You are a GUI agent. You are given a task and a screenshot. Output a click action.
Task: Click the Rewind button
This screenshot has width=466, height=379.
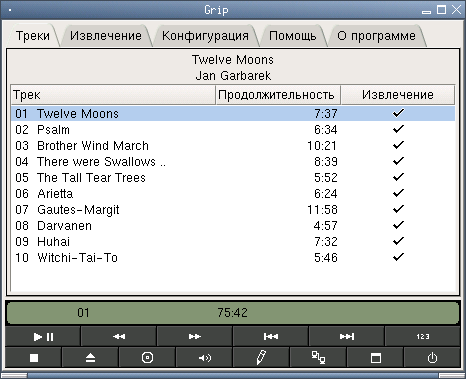click(119, 336)
